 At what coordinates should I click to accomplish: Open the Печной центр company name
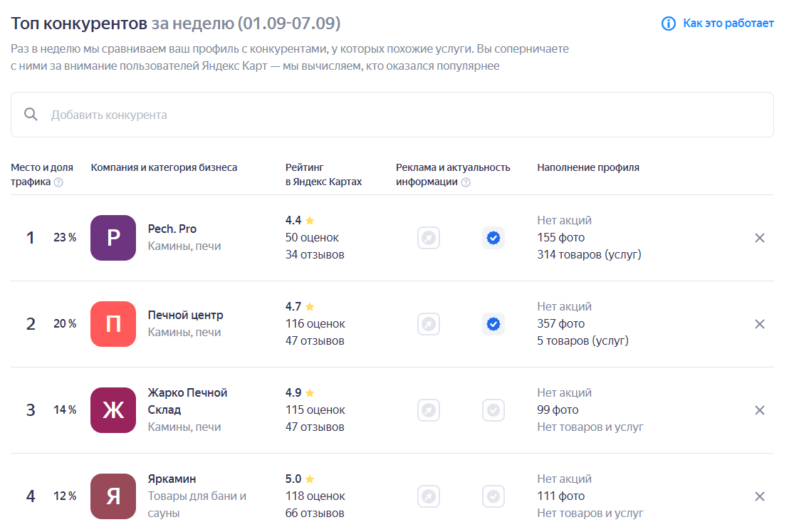click(x=185, y=315)
